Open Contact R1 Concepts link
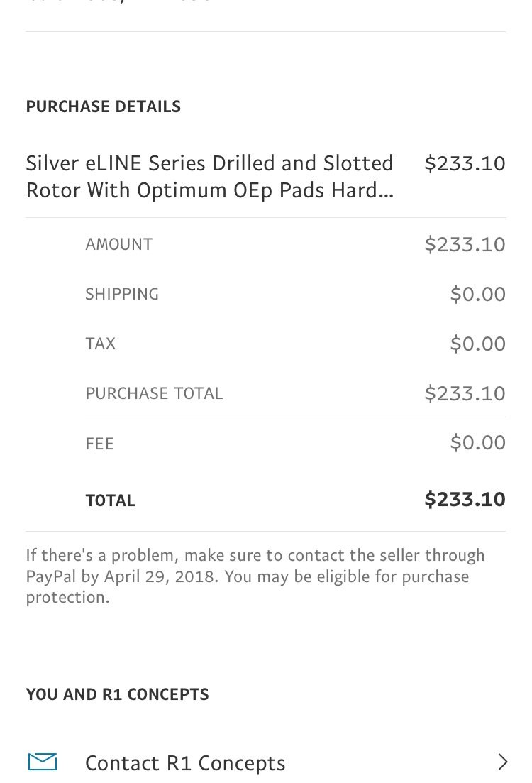Screen dimensions: 532x783 tap(185, 763)
